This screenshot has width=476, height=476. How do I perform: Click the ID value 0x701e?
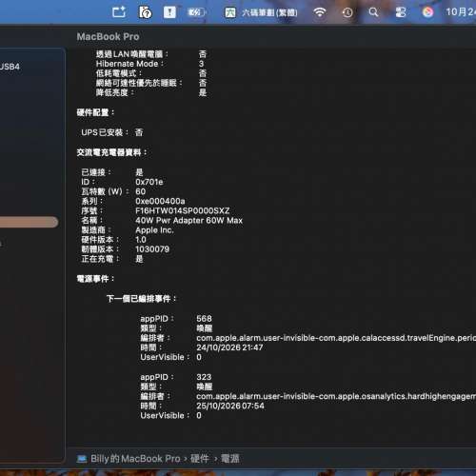click(x=149, y=182)
